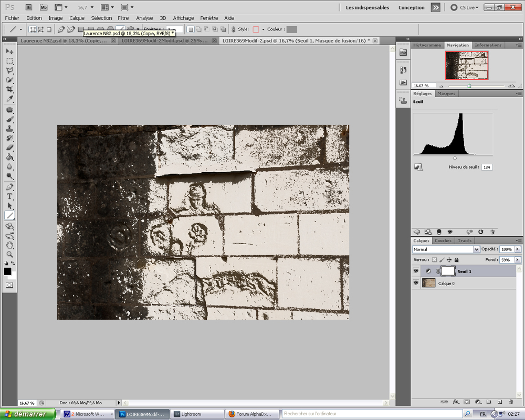Open the Opacité slider arrow
525x420 pixels.
pos(518,249)
